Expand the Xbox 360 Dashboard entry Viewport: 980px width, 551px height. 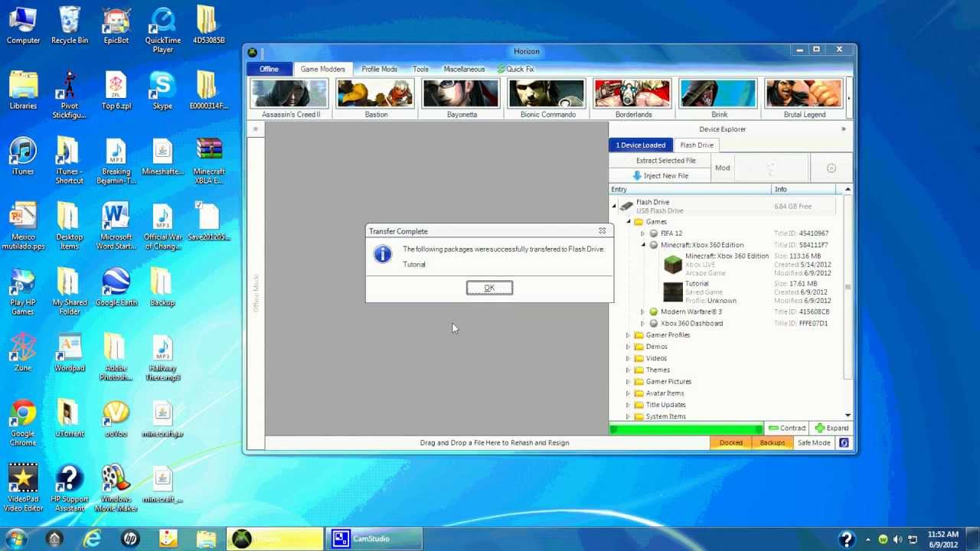(x=642, y=323)
